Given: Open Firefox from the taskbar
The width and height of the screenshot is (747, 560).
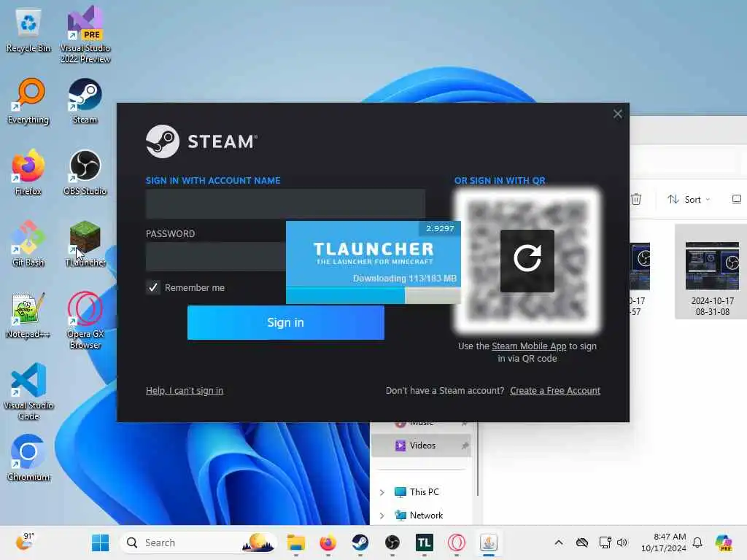Looking at the screenshot, I should tap(328, 542).
